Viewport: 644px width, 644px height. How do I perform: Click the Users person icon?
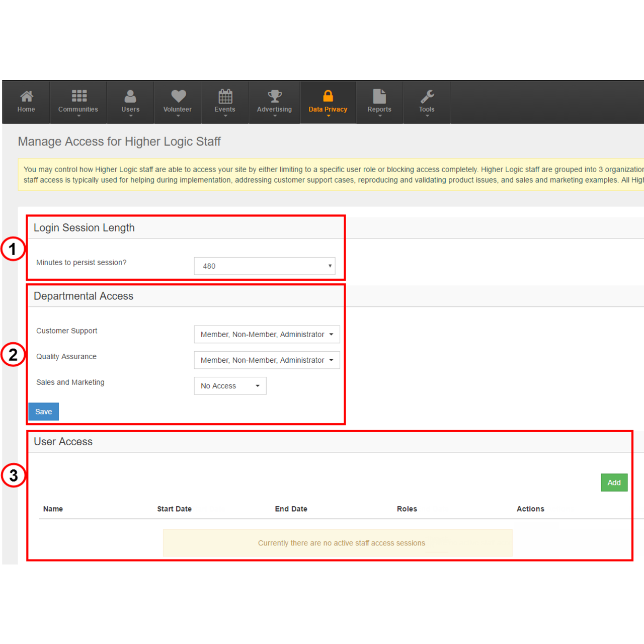pyautogui.click(x=130, y=96)
